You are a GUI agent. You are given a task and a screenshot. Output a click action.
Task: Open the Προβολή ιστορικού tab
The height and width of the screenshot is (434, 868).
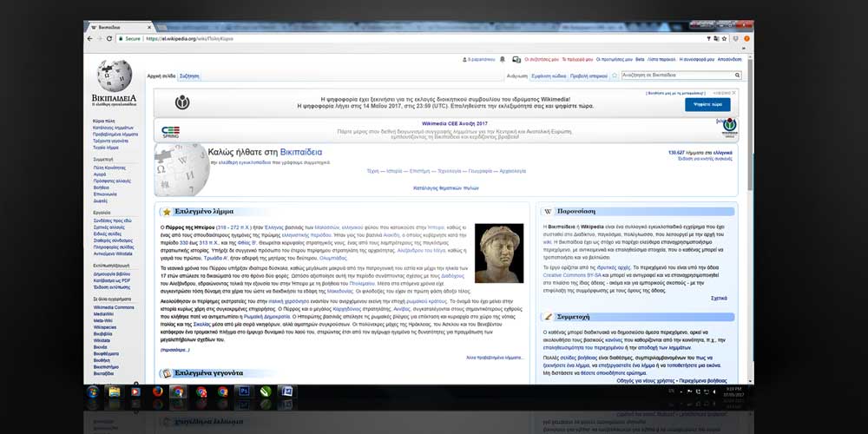coord(589,76)
